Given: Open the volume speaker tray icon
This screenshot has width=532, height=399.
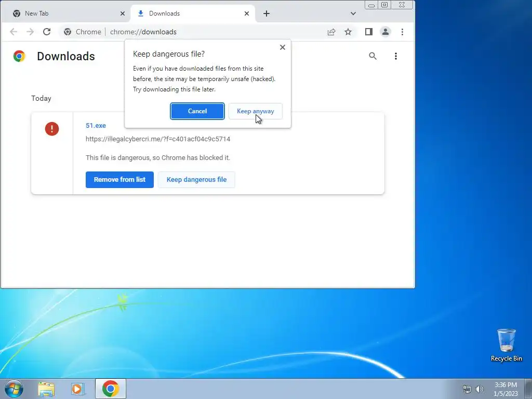Looking at the screenshot, I should click(480, 389).
